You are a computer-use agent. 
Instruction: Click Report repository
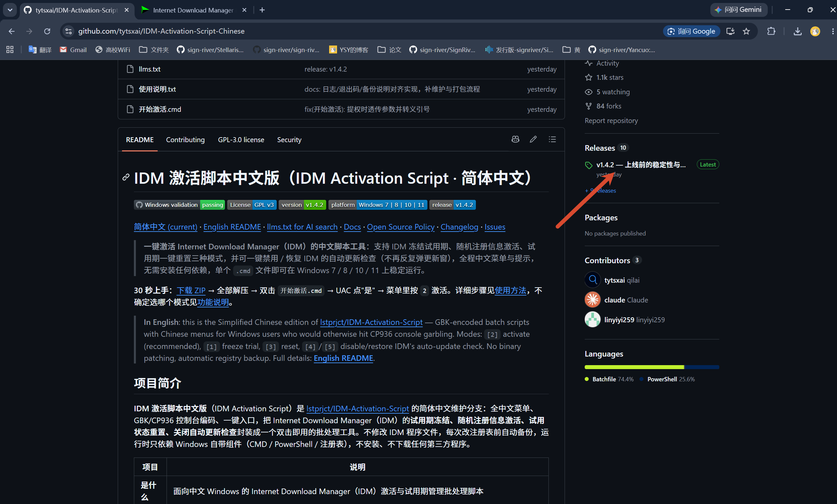click(611, 121)
